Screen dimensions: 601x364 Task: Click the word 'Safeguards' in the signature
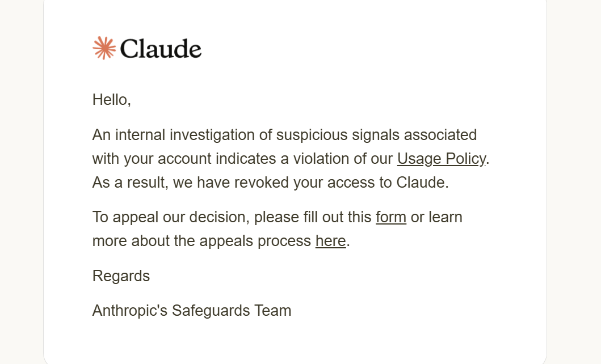(x=211, y=310)
